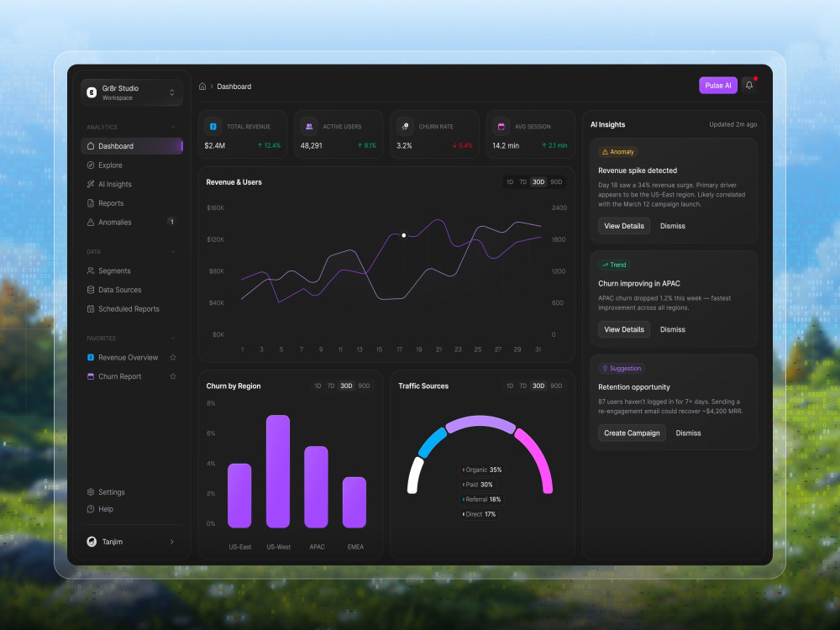Click the Total Revenue card icon

tap(213, 127)
